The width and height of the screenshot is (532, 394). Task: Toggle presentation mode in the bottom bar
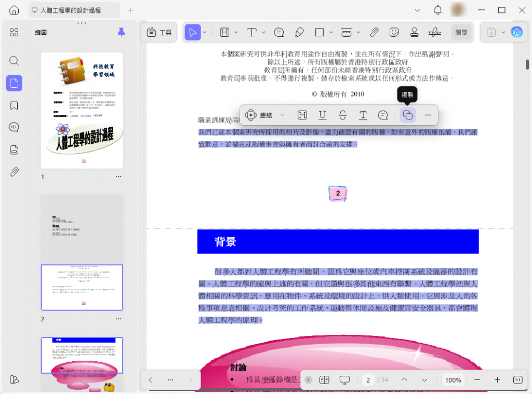344,379
